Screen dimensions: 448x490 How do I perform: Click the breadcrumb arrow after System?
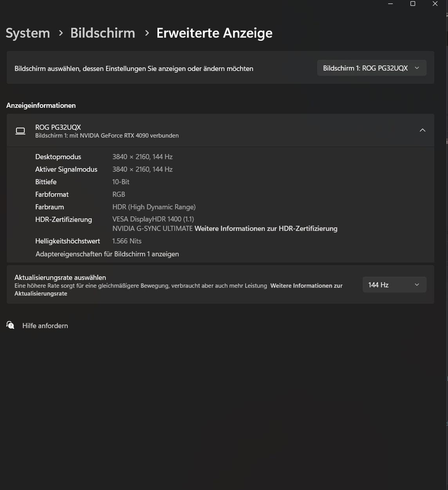[61, 33]
